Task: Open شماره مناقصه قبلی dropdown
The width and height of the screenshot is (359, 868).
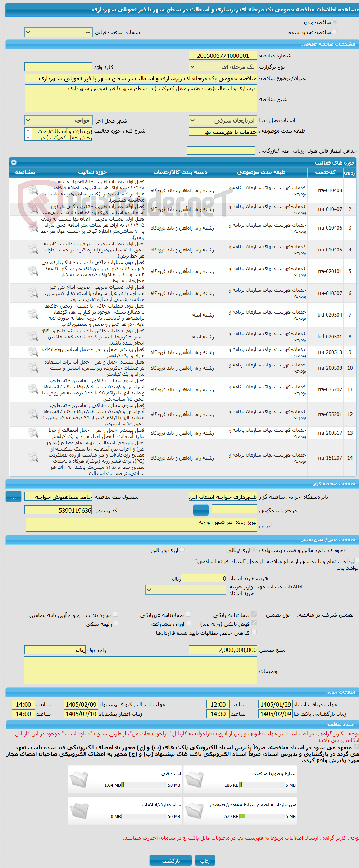Action: (x=58, y=32)
